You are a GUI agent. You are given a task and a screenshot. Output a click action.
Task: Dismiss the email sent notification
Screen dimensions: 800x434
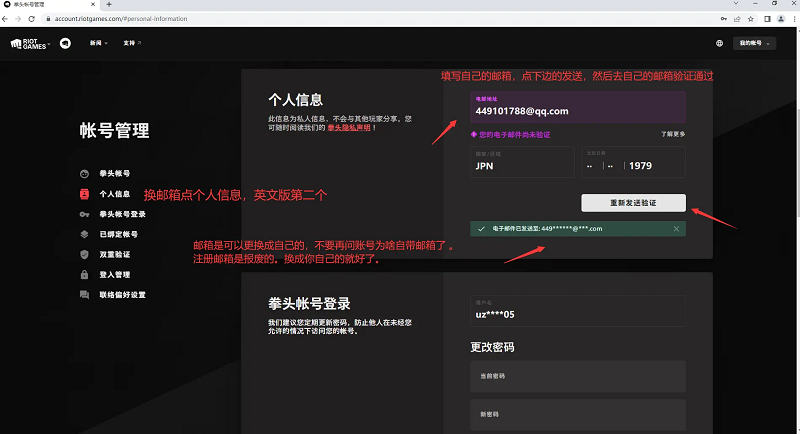point(676,229)
